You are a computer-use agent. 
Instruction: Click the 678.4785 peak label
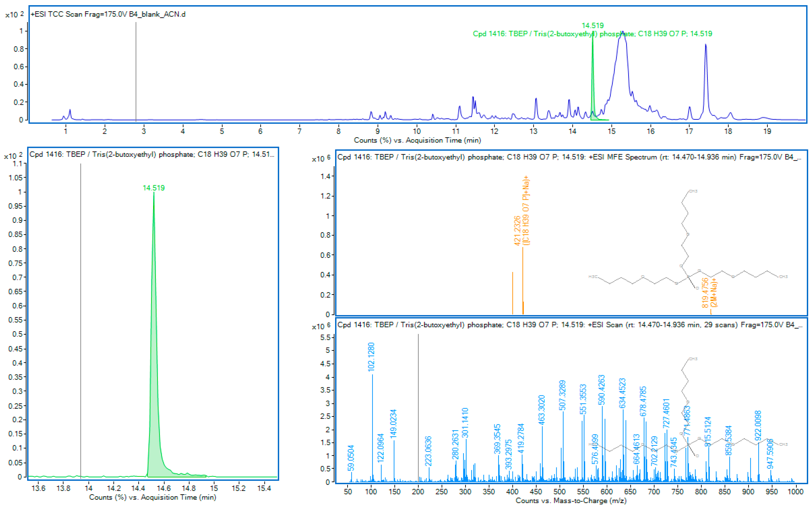(x=643, y=401)
